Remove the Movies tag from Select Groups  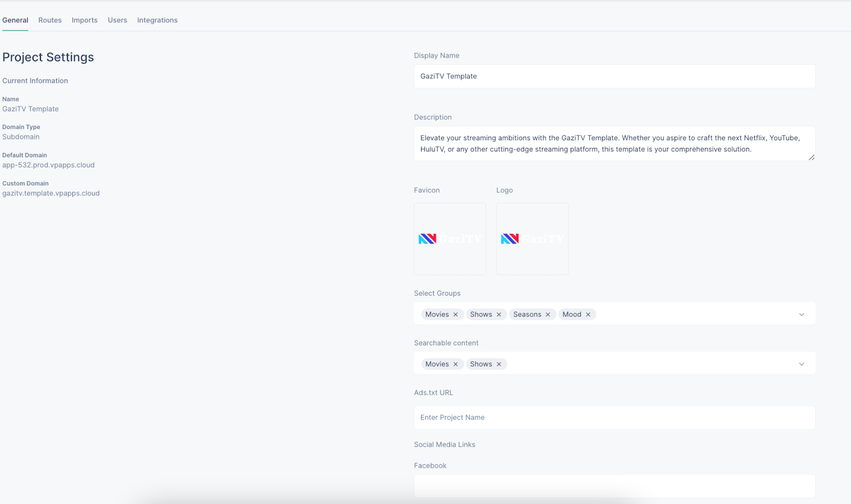(455, 315)
